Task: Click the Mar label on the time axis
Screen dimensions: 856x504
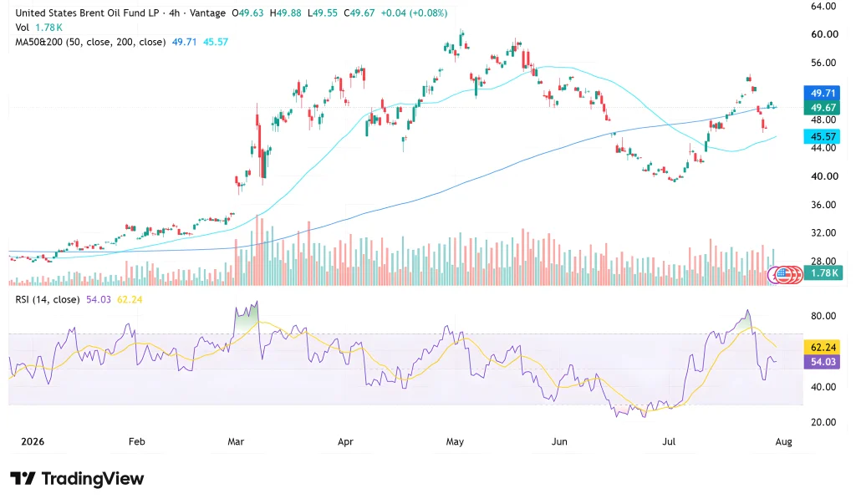Action: tap(236, 442)
